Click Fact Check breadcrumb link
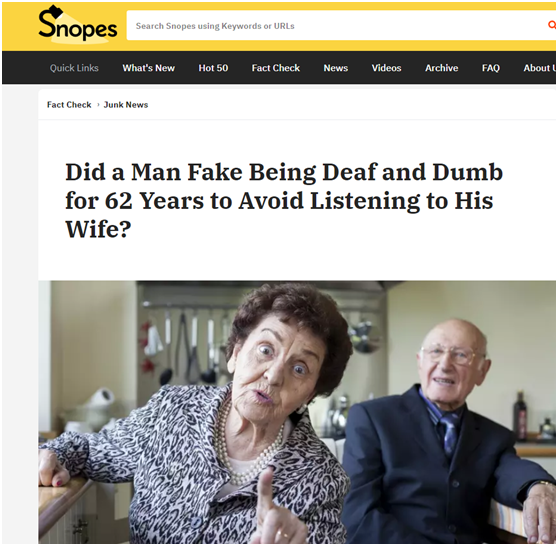 click(x=69, y=105)
